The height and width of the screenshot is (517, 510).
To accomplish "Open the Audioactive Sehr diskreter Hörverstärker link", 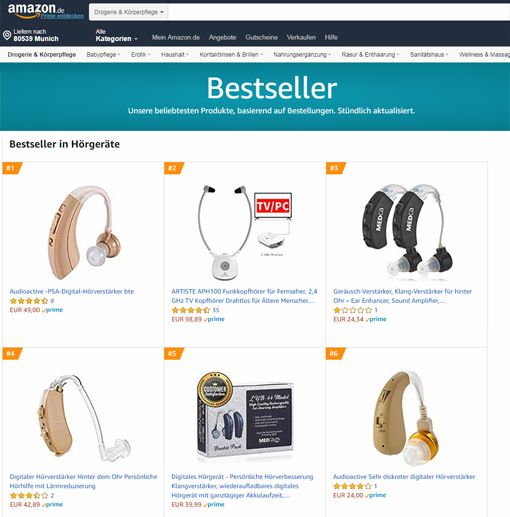I will pos(404,477).
